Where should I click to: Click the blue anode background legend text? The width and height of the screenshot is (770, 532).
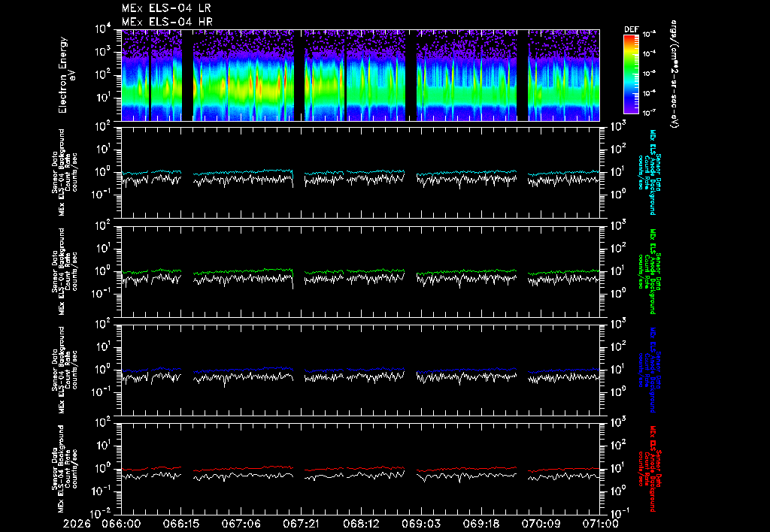point(649,370)
